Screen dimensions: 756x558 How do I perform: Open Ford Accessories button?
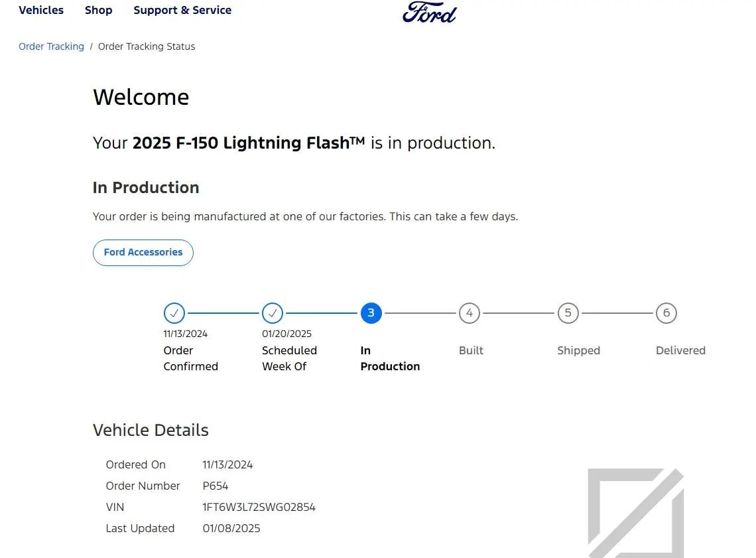pos(143,252)
